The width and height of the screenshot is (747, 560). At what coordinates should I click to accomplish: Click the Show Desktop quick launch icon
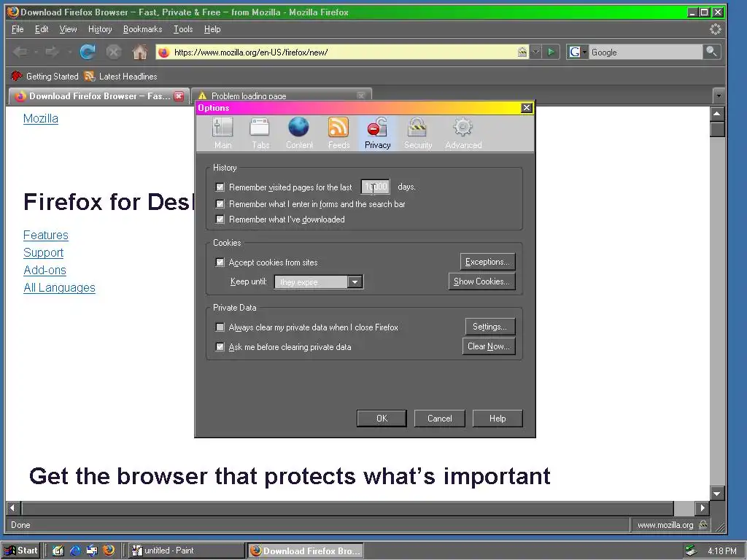click(x=58, y=551)
